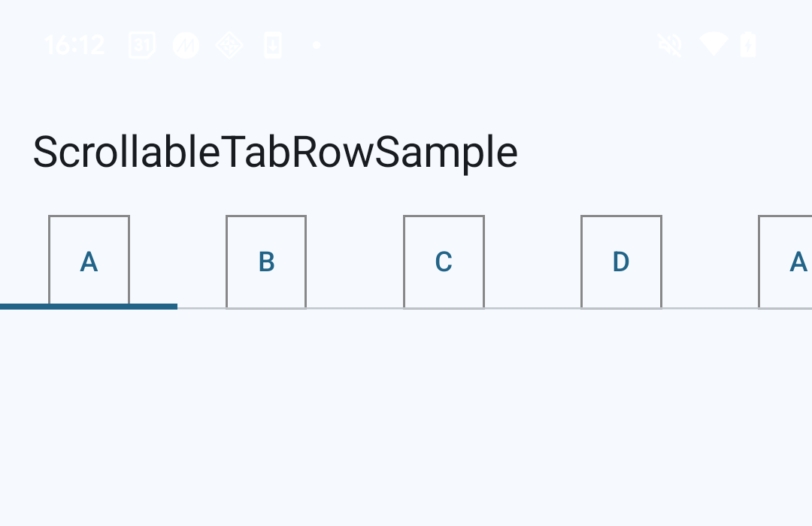This screenshot has height=526, width=812.
Task: Tap the muted sound status icon
Action: coord(669,45)
